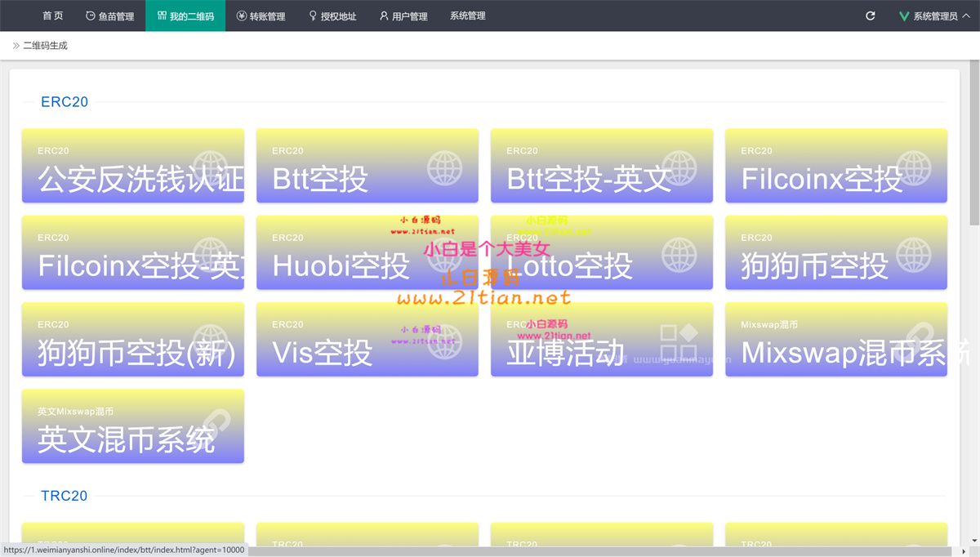
Task: Click the 转账管理 yen icon
Action: [x=242, y=16]
